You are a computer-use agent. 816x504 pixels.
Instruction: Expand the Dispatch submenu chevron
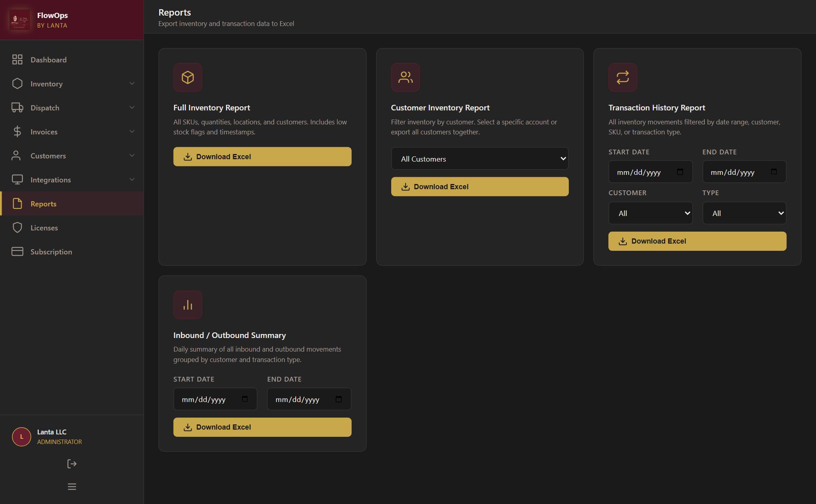tap(132, 108)
